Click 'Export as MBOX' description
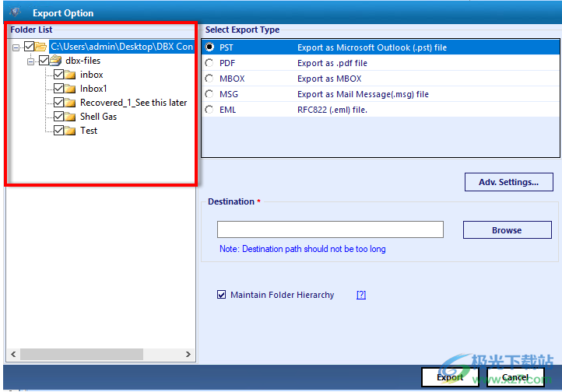 tap(329, 79)
